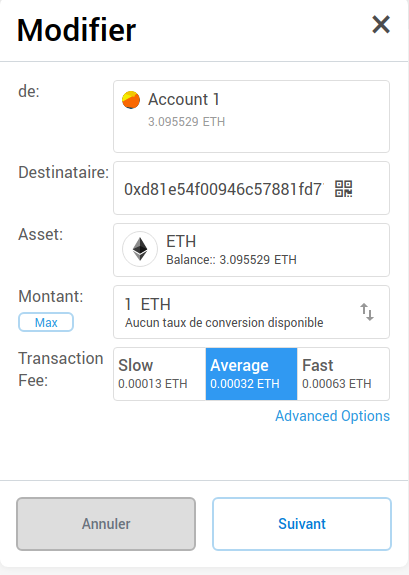The image size is (409, 575).
Task: Select the Average transaction fee option
Action: tap(251, 374)
